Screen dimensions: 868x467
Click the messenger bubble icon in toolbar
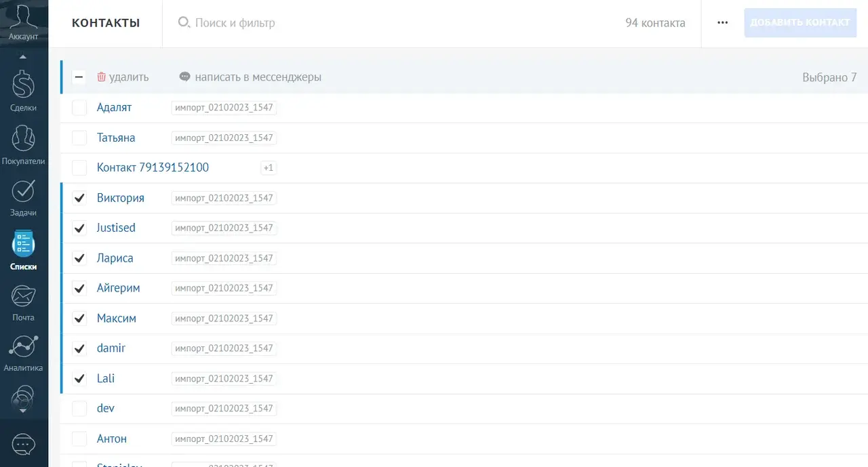184,77
